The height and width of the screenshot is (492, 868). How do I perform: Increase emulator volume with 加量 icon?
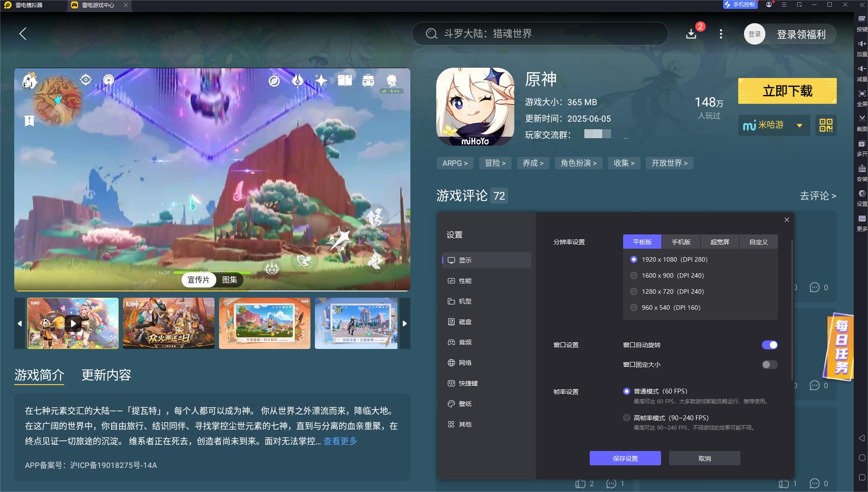pyautogui.click(x=861, y=47)
